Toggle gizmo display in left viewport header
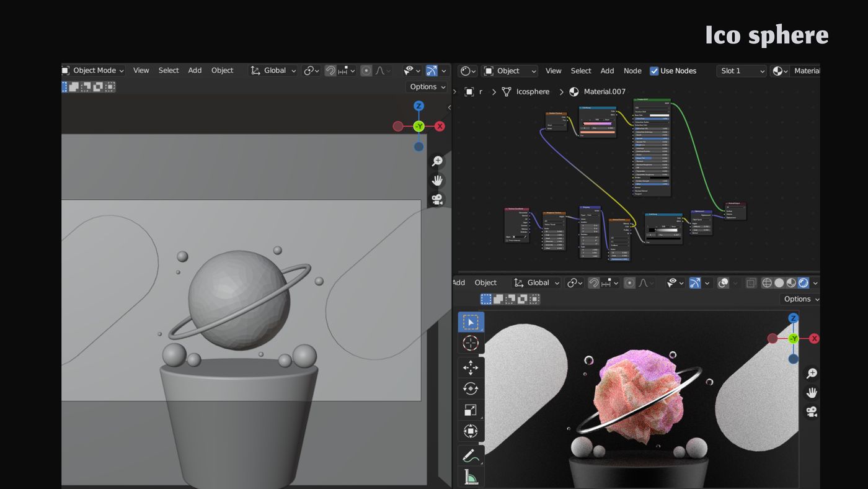 tap(432, 71)
